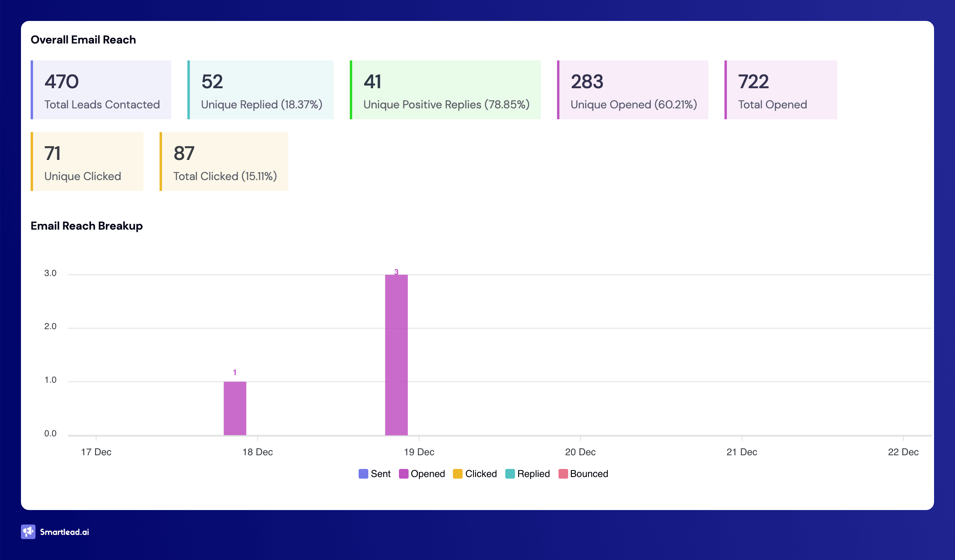This screenshot has height=560, width=955.
Task: Click the Email Reach Breakup heading
Action: (87, 226)
